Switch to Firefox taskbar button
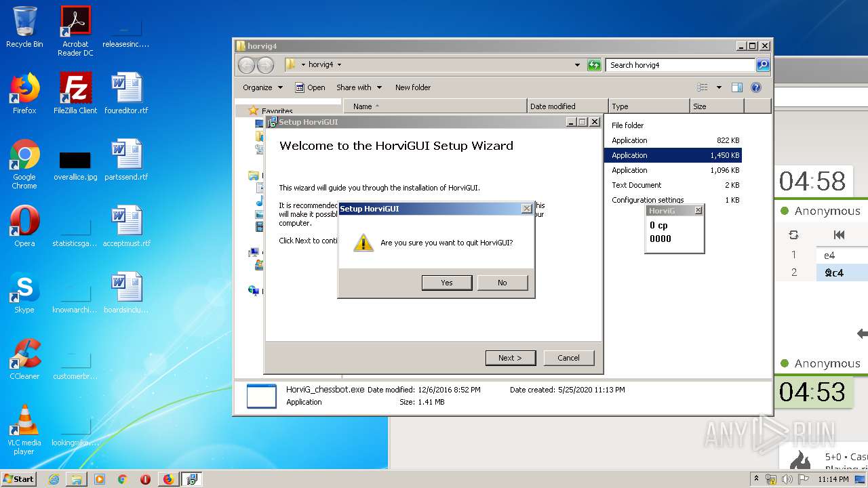Image resolution: width=868 pixels, height=488 pixels. (168, 479)
